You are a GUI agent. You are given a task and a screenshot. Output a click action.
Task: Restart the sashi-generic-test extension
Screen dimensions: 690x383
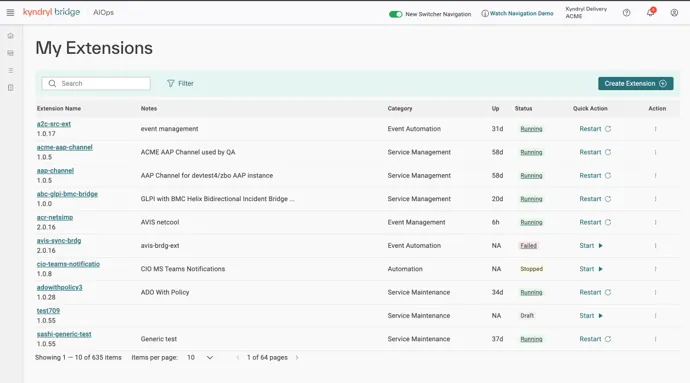click(x=595, y=339)
